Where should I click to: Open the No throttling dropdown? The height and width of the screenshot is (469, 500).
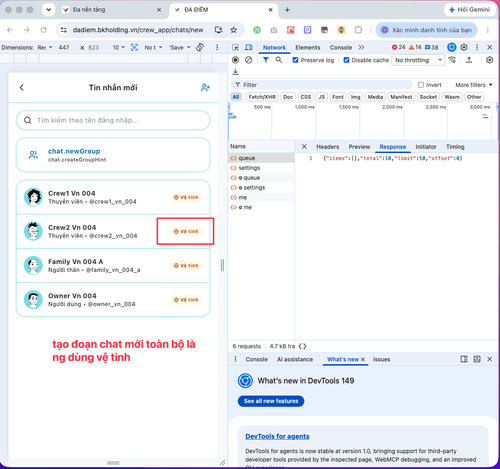point(418,60)
